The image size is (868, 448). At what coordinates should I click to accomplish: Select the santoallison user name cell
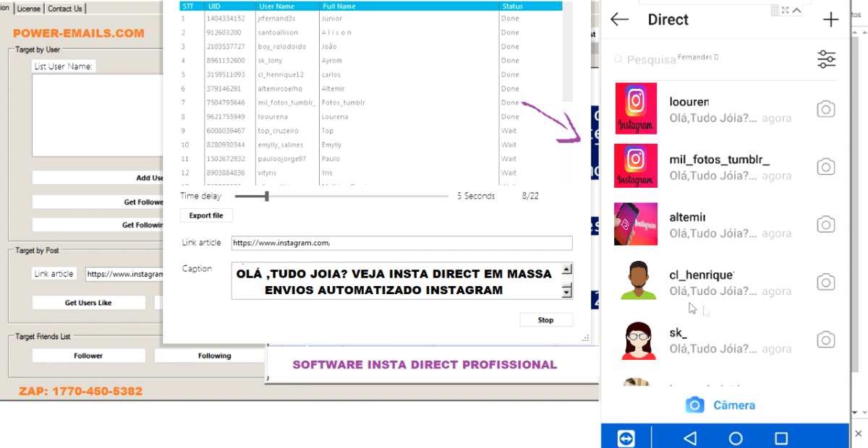(278, 33)
